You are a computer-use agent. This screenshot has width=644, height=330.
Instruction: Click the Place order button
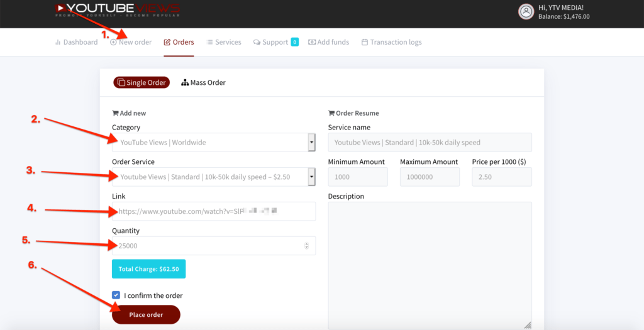146,315
